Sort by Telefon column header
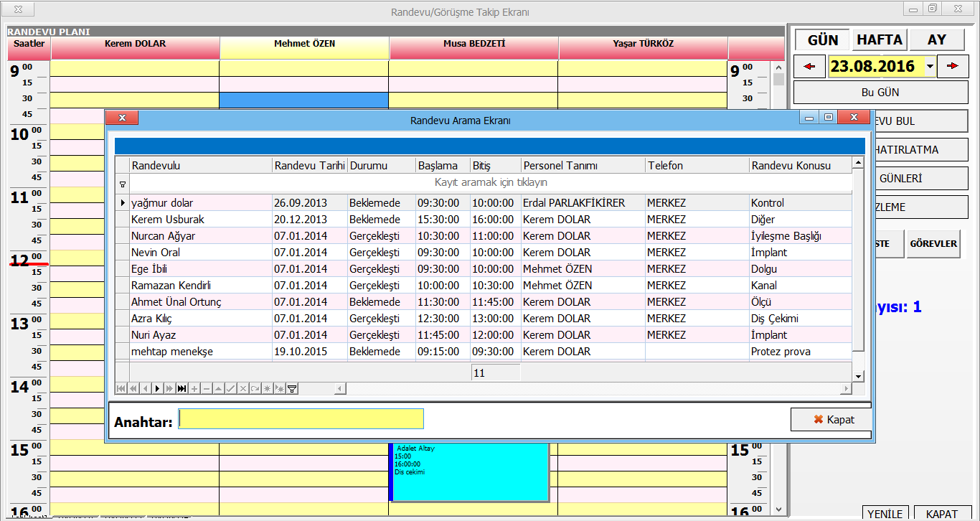Image resolution: width=980 pixels, height=521 pixels. [x=697, y=166]
